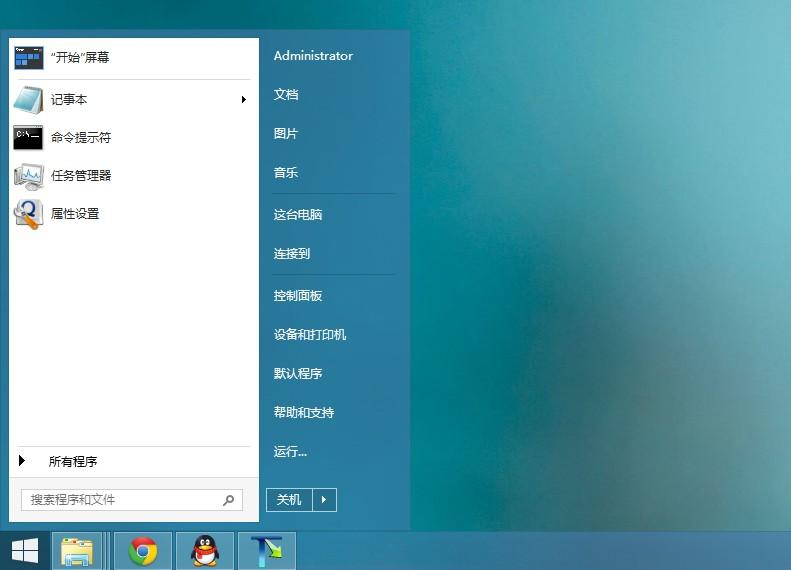The height and width of the screenshot is (570, 791).
Task: Expand 所有程序 to show all programs
Action: click(x=72, y=462)
